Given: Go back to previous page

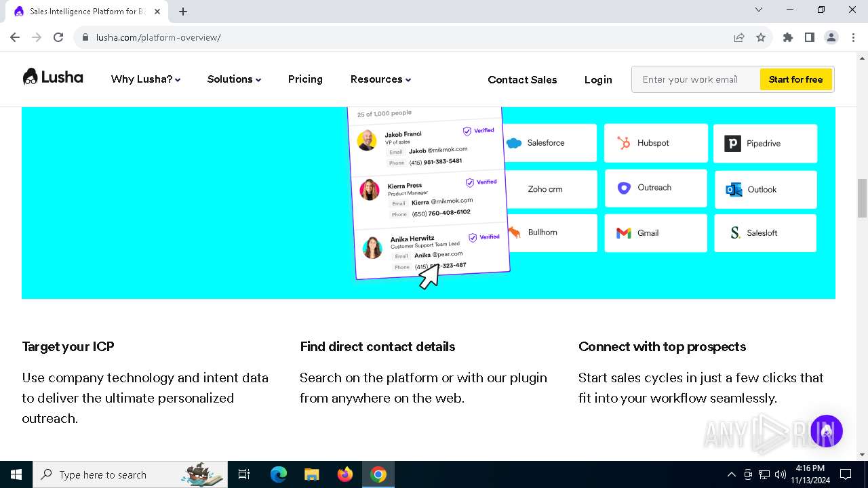Looking at the screenshot, I should tap(15, 37).
